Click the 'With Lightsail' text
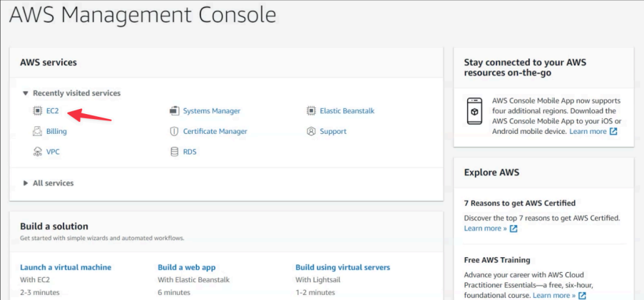Screen dimensions: 644x300 point(318,280)
